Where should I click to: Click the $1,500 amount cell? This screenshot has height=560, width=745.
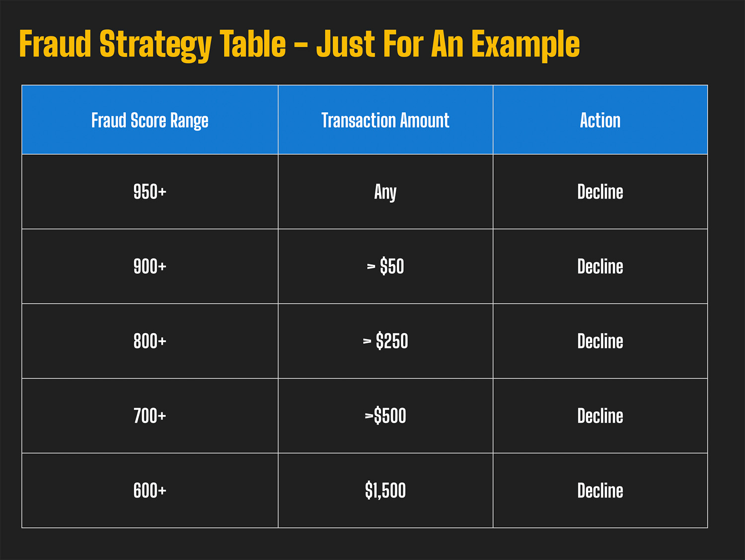(x=385, y=490)
